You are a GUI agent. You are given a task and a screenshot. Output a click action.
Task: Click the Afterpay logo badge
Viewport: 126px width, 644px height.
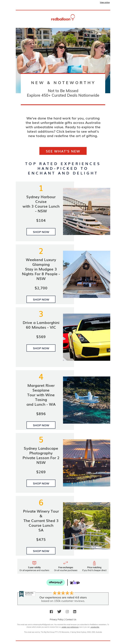click(56, 582)
